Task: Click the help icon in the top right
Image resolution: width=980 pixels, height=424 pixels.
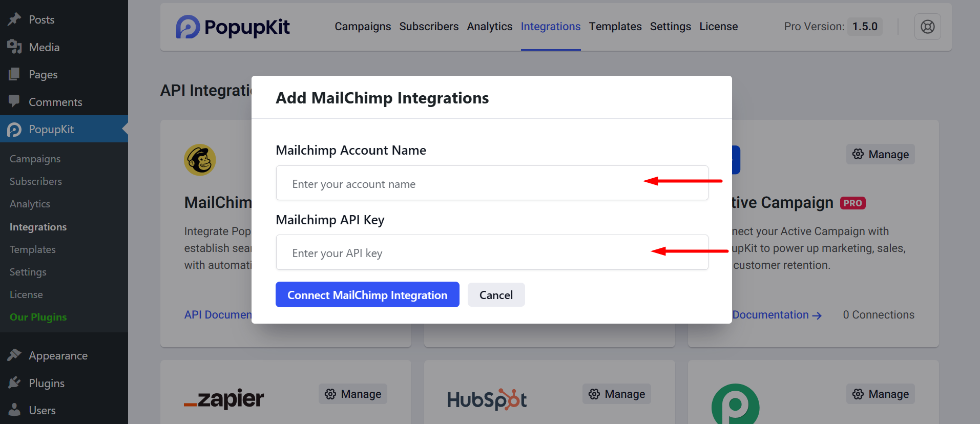Action: 927,27
